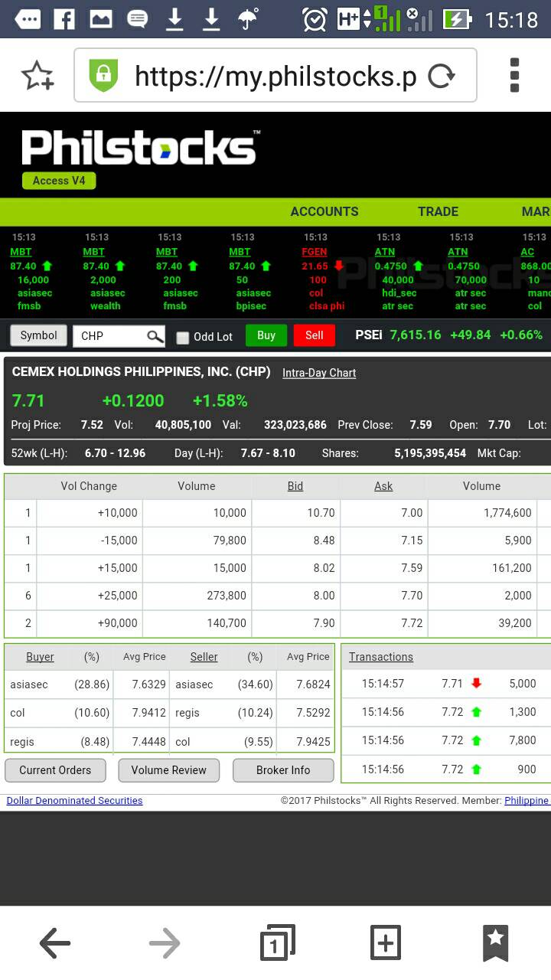Click the Bid column header link
Viewport: 551px width, 980px height.
[x=295, y=486]
